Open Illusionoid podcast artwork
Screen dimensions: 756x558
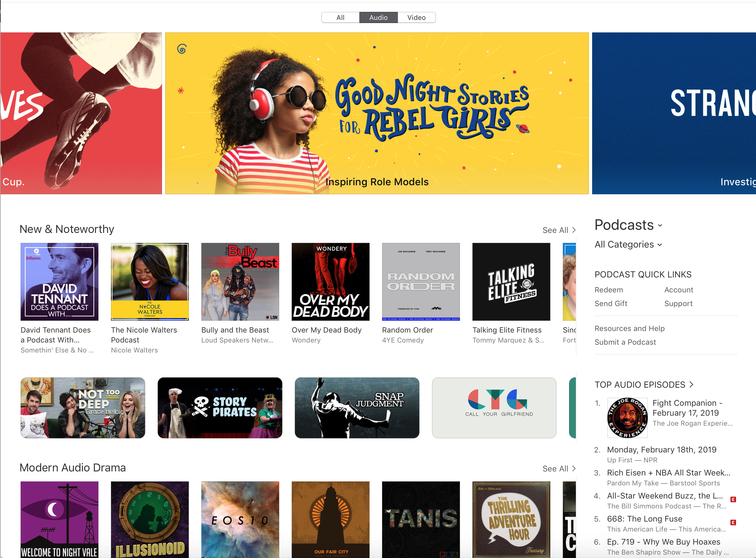coord(150,519)
